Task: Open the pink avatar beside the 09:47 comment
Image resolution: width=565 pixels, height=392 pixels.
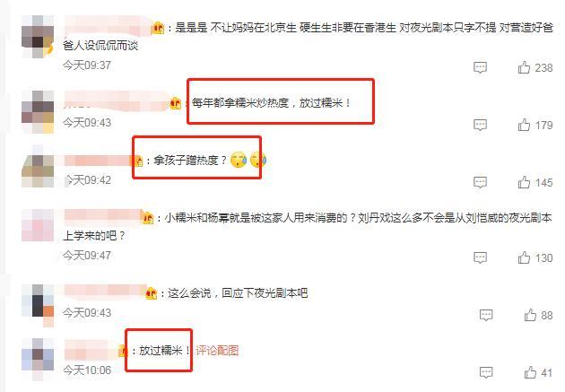Action: pos(38,225)
